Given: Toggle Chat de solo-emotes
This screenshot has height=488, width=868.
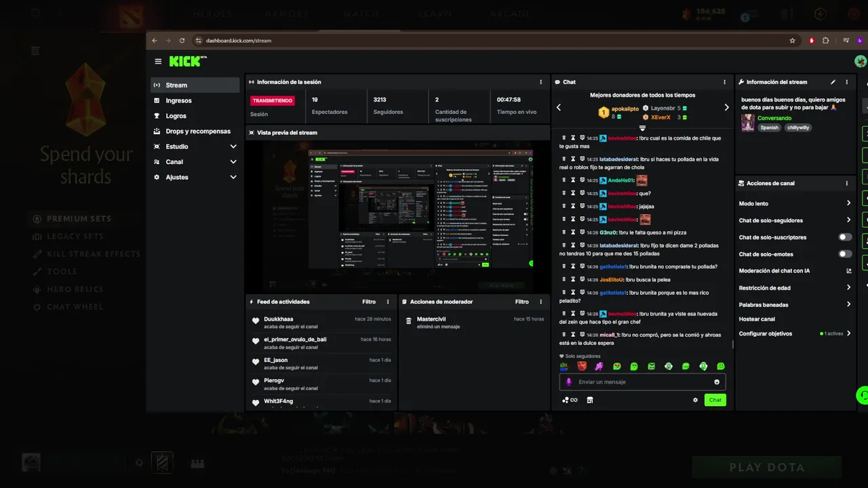Looking at the screenshot, I should tap(845, 254).
